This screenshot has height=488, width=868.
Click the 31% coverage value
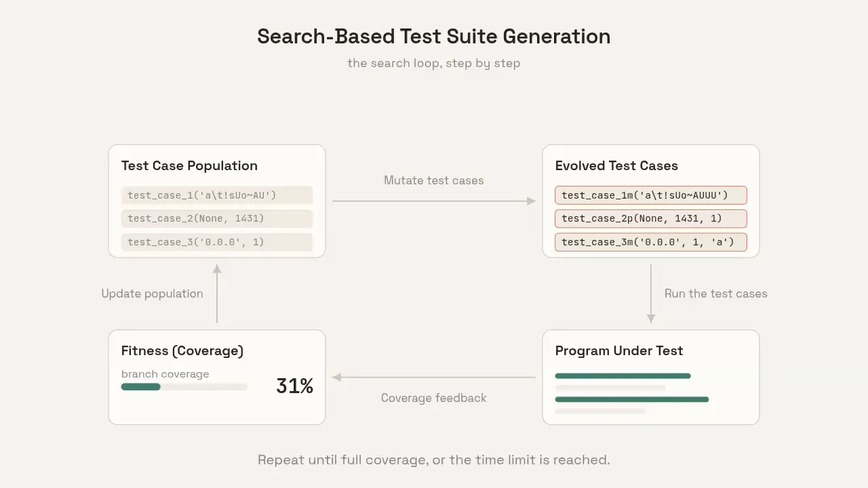(295, 386)
